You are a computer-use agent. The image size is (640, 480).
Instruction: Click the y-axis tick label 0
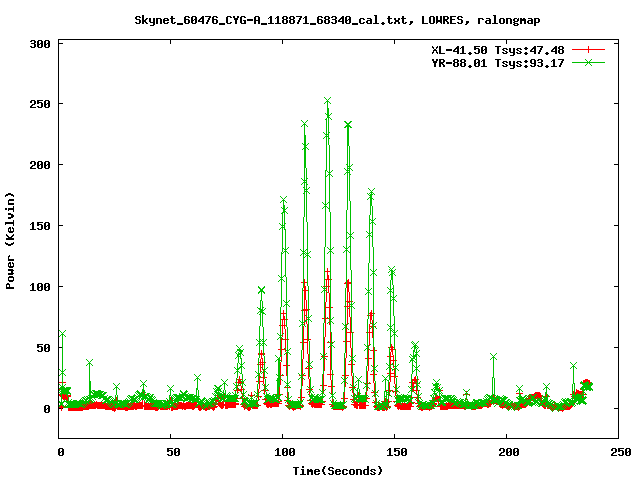pyautogui.click(x=47, y=409)
